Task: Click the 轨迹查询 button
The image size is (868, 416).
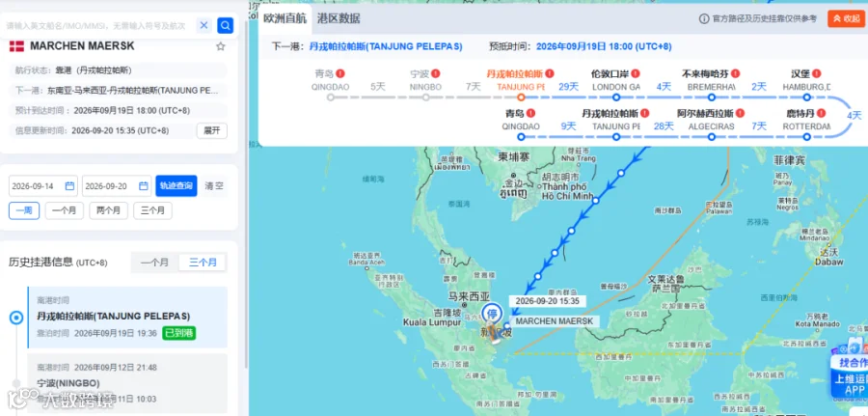Action: [176, 186]
